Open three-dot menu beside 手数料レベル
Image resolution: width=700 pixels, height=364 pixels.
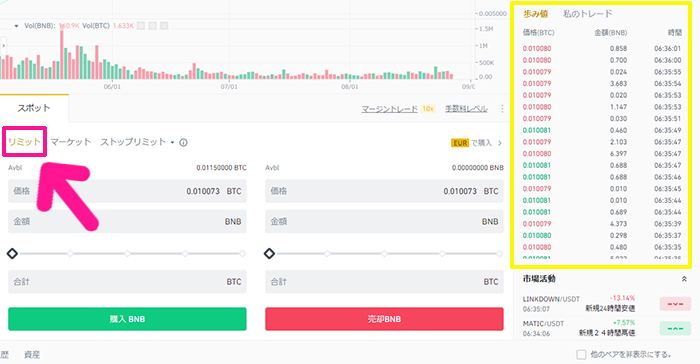[502, 109]
